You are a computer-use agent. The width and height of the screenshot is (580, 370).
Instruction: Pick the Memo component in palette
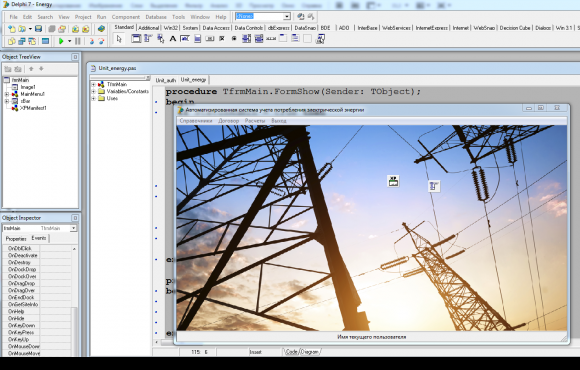coord(198,38)
